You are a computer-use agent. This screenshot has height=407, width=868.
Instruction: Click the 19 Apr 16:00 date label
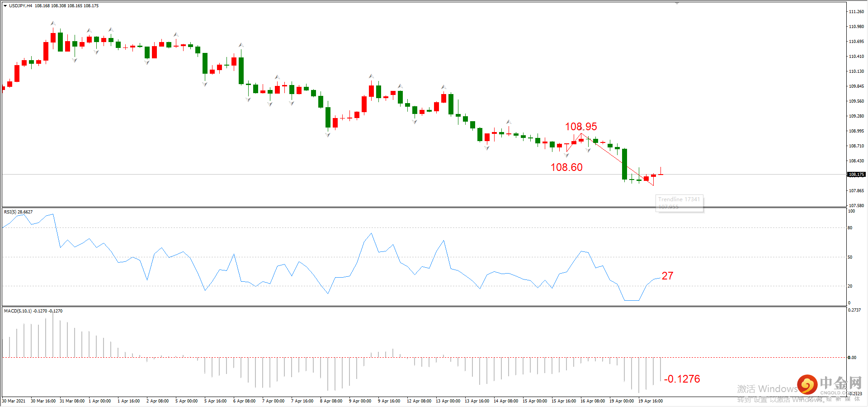[x=651, y=401]
